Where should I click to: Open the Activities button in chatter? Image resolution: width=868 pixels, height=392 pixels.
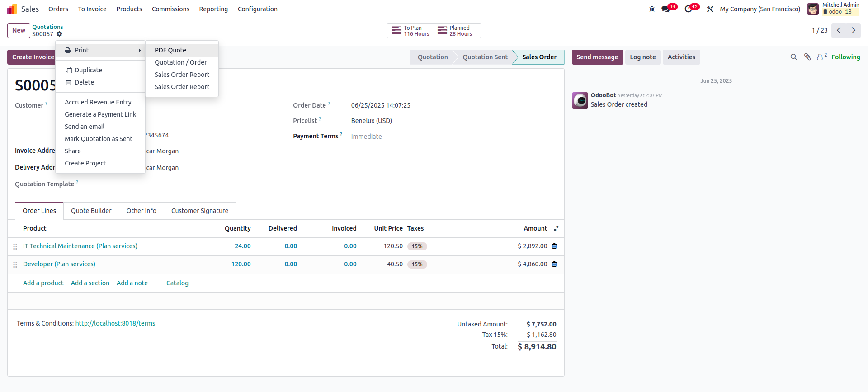pyautogui.click(x=681, y=57)
